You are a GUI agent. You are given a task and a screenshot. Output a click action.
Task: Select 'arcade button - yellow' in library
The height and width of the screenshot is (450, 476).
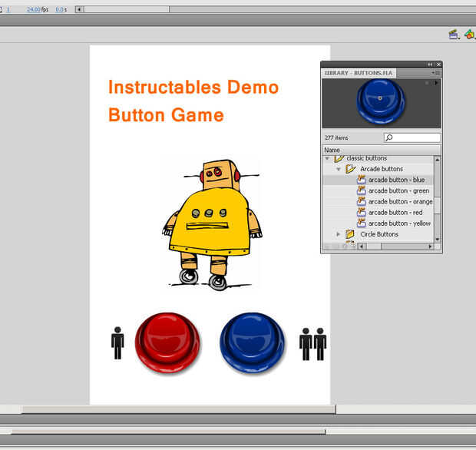coord(399,223)
